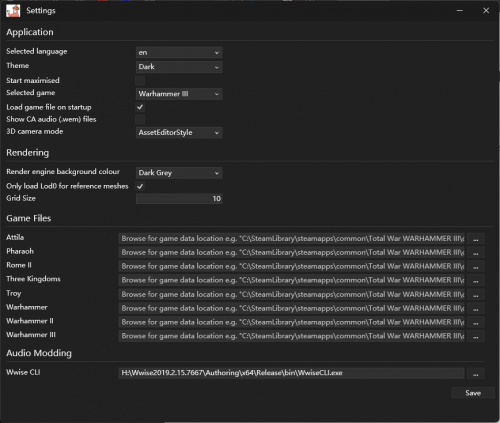
Task: Click the Save button
Action: coord(473,393)
